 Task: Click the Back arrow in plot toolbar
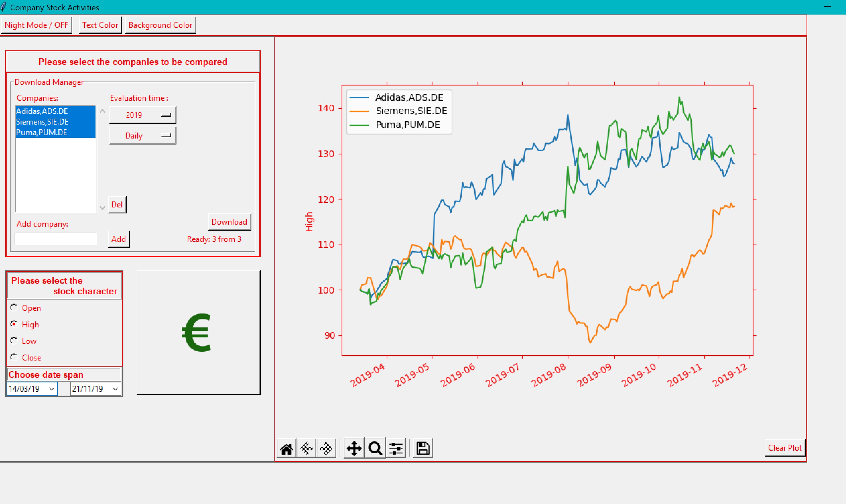point(306,449)
